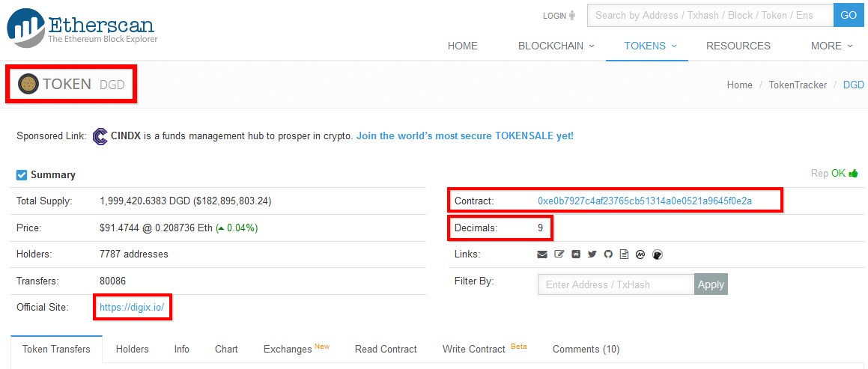Open the blog edit-note link icon
Viewport: 868px width, 369px height.
click(559, 254)
